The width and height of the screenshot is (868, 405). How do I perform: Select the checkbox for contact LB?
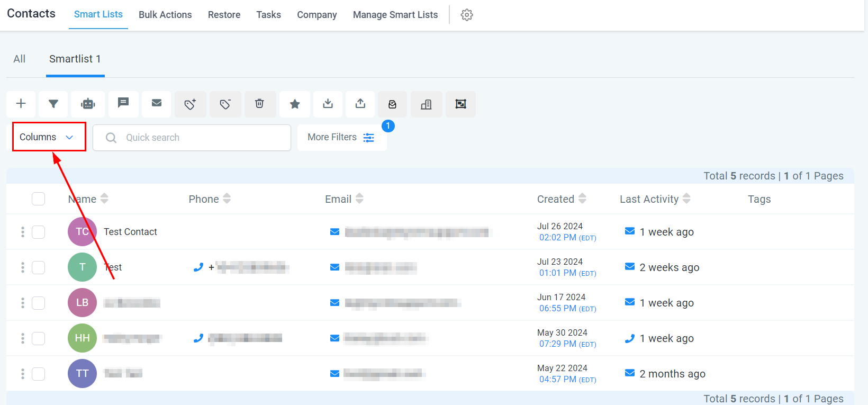38,303
